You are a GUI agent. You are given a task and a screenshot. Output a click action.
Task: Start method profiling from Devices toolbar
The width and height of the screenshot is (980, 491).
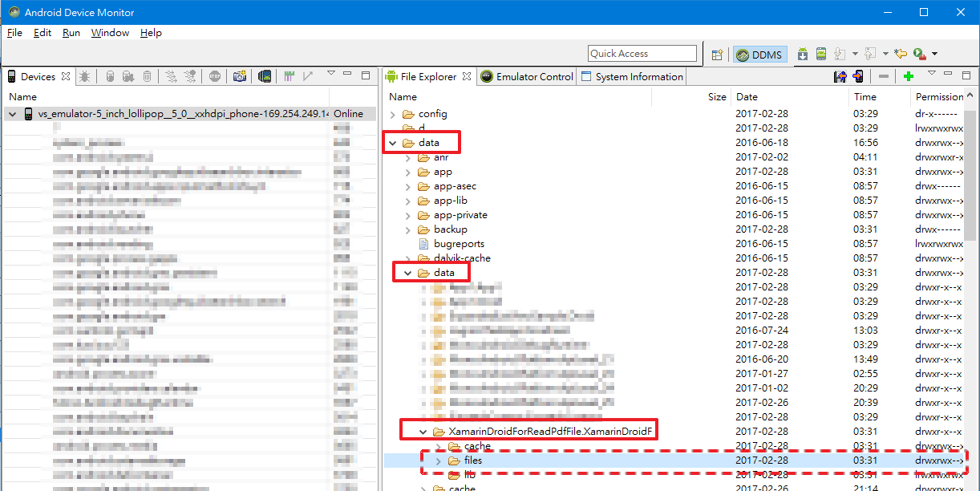tap(190, 76)
